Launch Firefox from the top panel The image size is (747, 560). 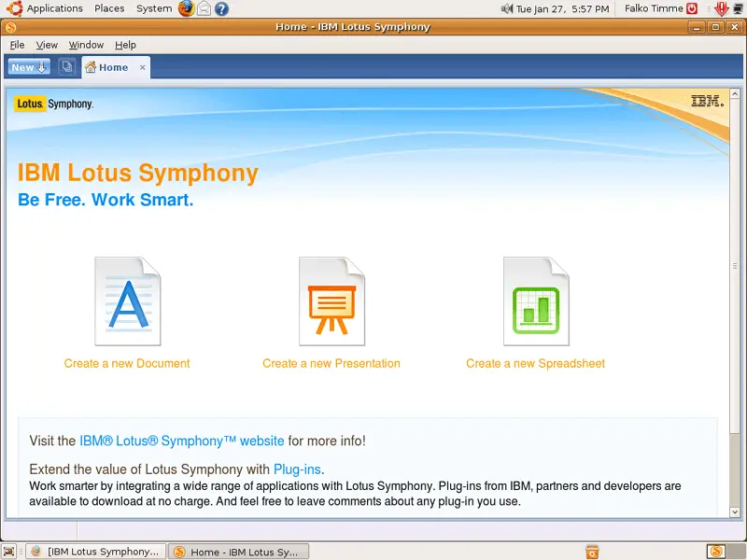coord(186,8)
